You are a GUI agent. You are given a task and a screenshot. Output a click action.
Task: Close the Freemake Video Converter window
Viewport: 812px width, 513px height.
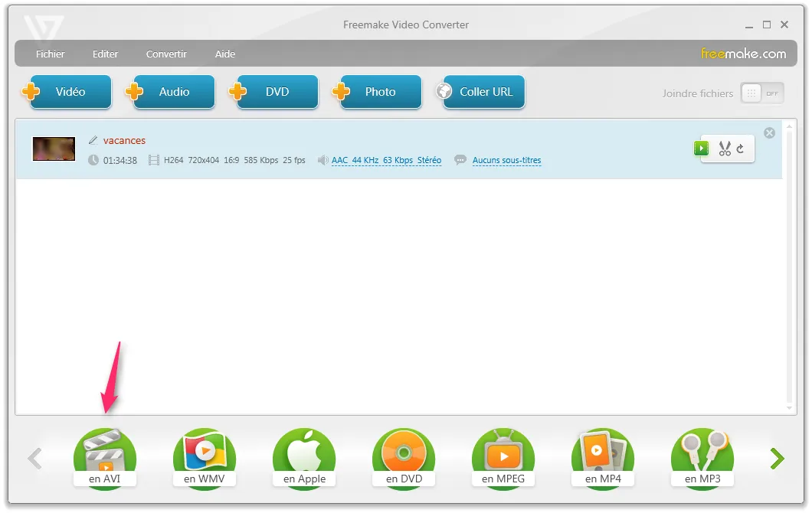pyautogui.click(x=784, y=25)
